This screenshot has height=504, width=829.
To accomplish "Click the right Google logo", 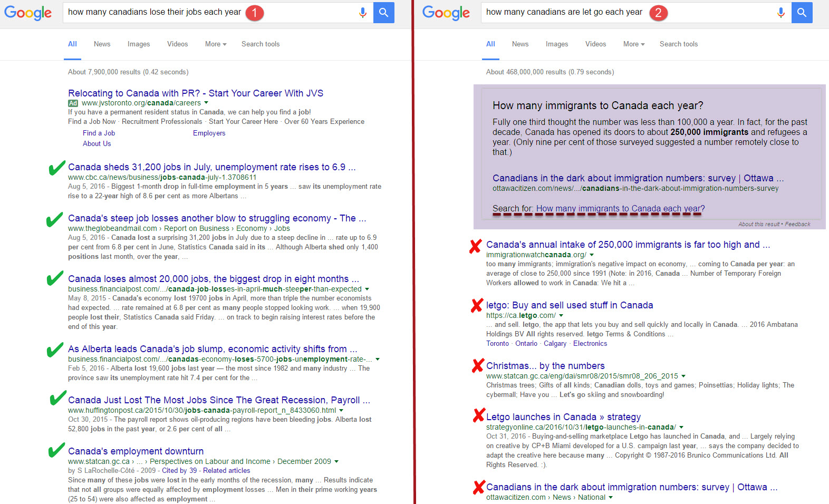I will click(x=446, y=13).
